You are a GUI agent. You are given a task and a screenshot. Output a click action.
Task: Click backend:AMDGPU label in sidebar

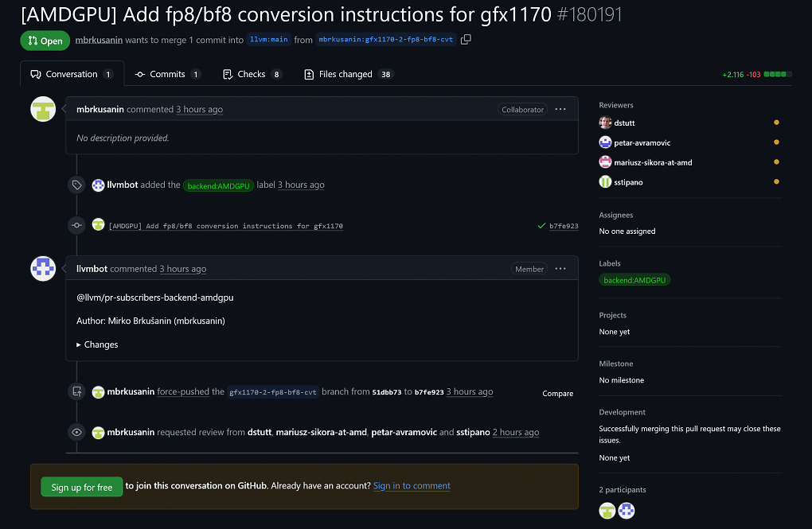click(634, 280)
